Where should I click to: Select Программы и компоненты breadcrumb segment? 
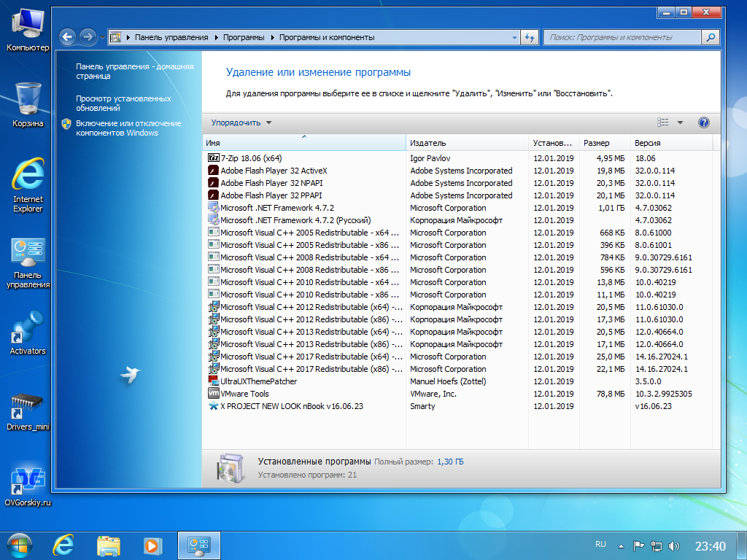327,37
